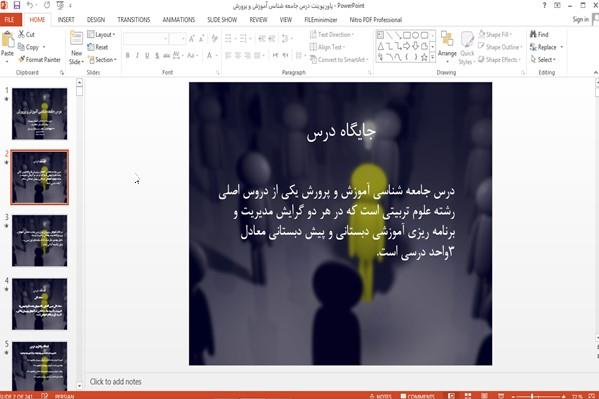Activate the Format Painter brush
Viewport: 599px width, 399px height.
[21, 59]
